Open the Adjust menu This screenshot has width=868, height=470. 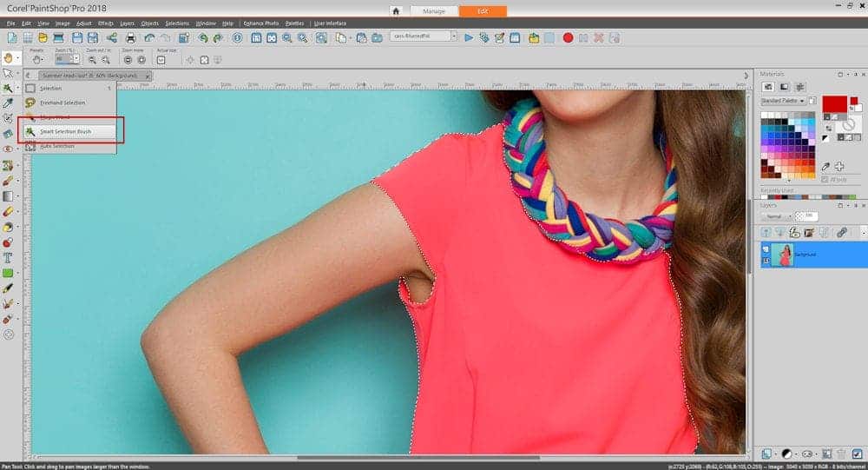[x=83, y=23]
